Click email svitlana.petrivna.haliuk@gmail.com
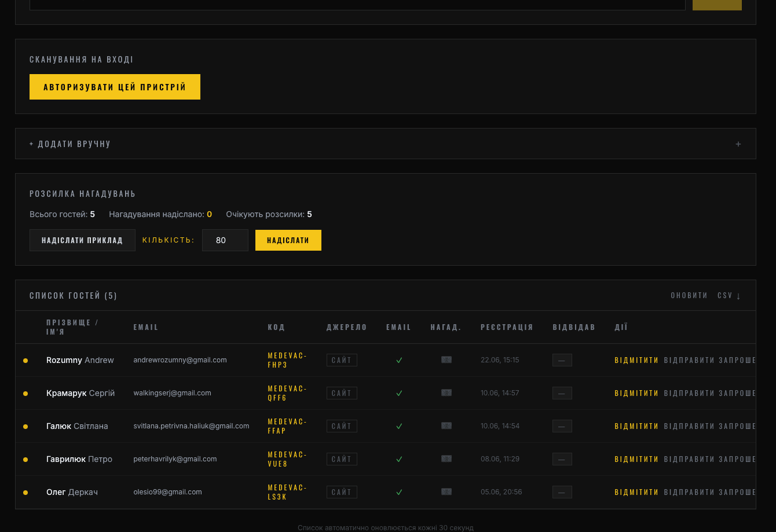 click(x=191, y=426)
